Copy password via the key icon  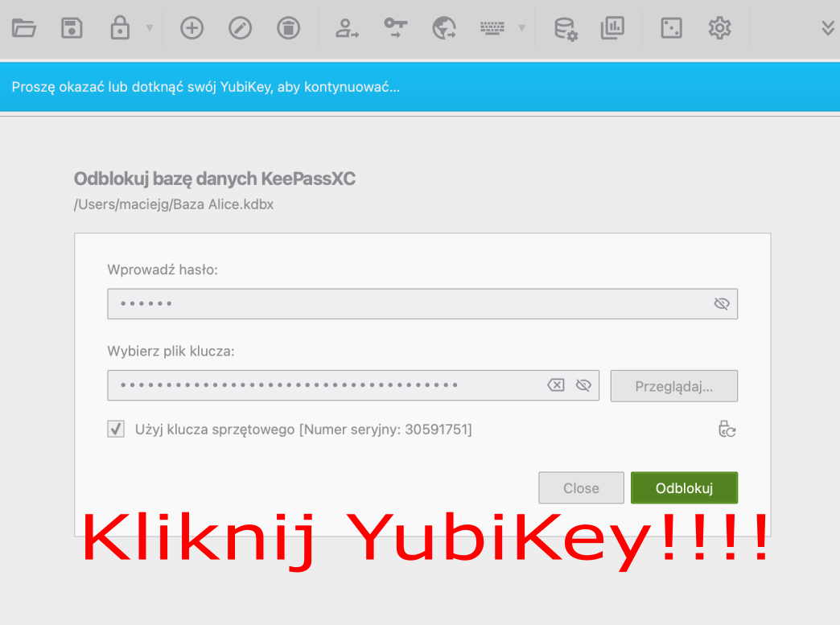(x=396, y=28)
